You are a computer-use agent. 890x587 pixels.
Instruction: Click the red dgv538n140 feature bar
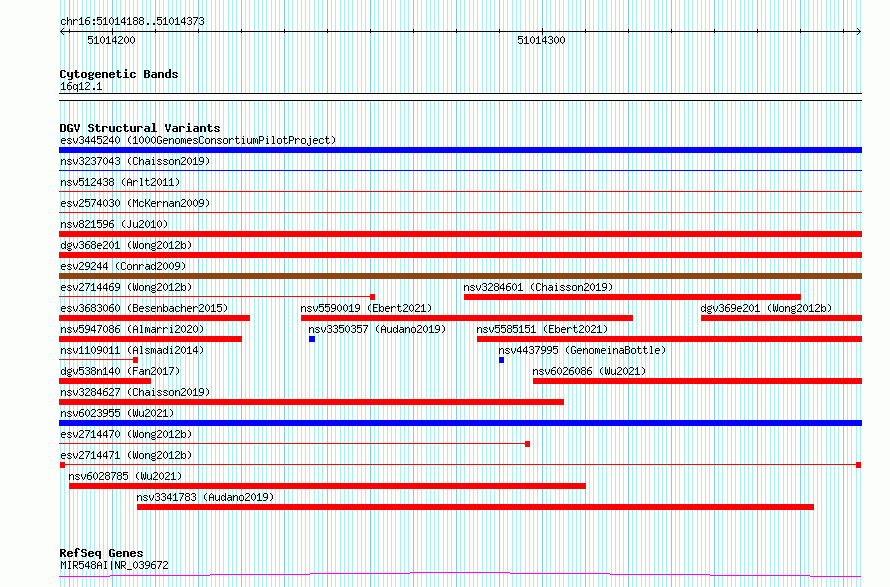coord(105,381)
